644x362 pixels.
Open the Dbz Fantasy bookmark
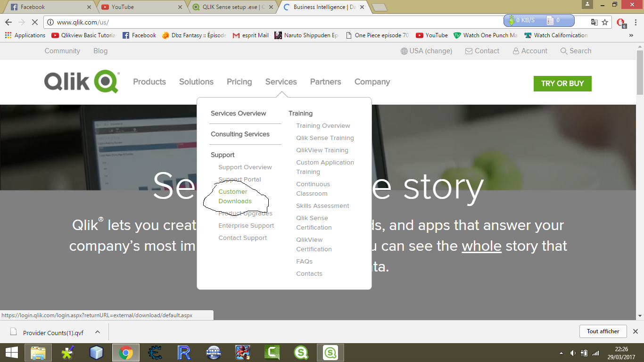pyautogui.click(x=194, y=35)
